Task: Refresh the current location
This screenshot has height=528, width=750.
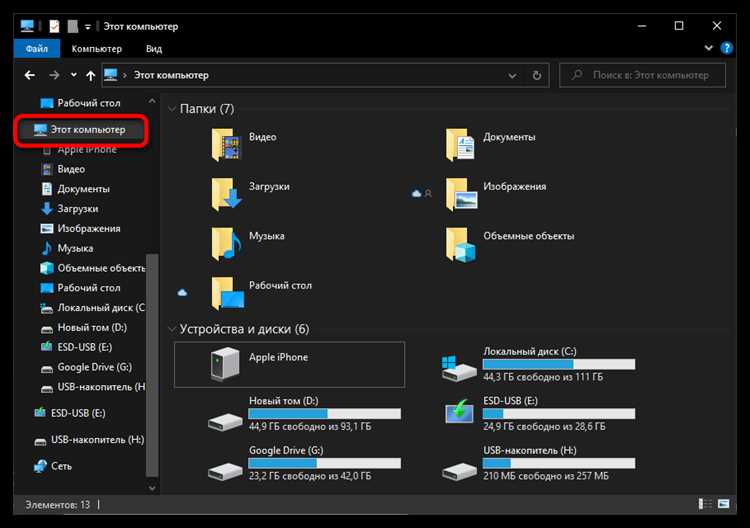Action: click(x=537, y=75)
